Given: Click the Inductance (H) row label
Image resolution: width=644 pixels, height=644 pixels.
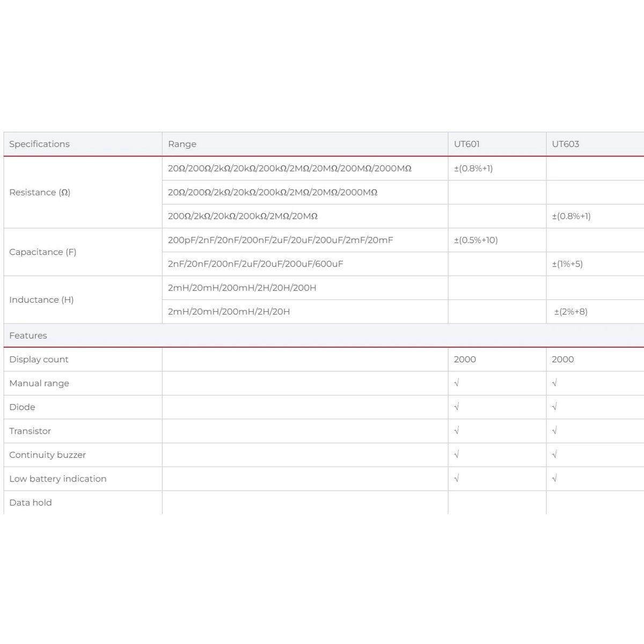Looking at the screenshot, I should (41, 299).
